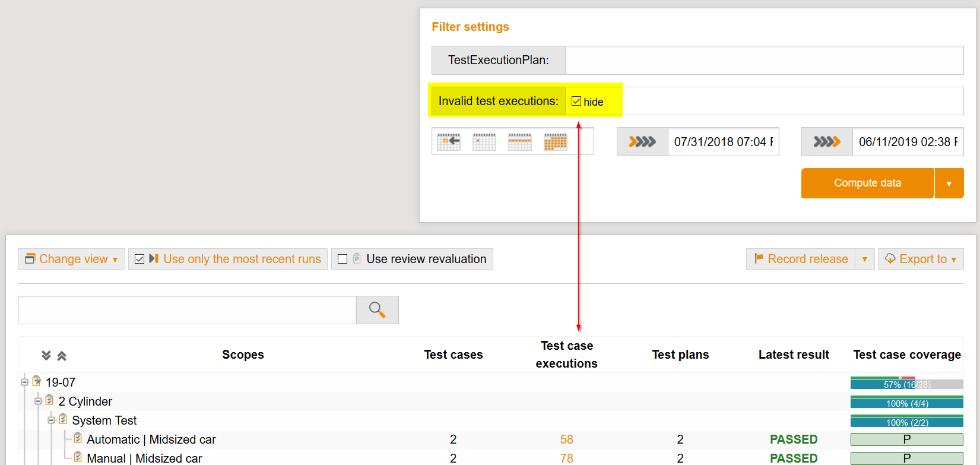Click the Compute data button

[x=867, y=184]
